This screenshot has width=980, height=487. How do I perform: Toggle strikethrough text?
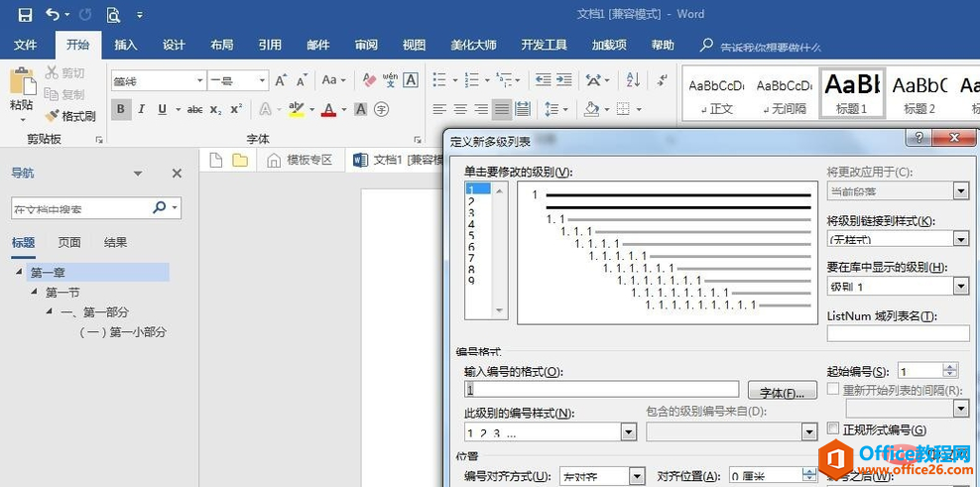195,109
